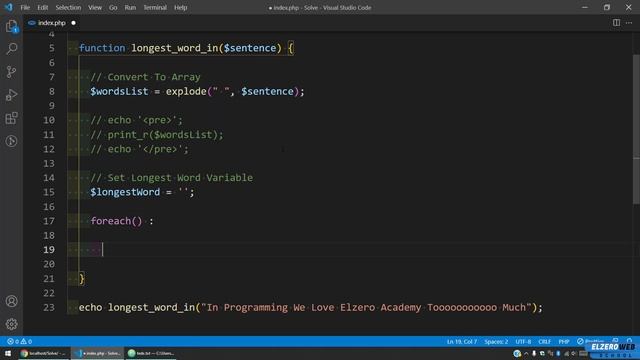This screenshot has width=640, height=360.
Task: Switch to the todo.txt taskbar window
Action: [x=151, y=353]
